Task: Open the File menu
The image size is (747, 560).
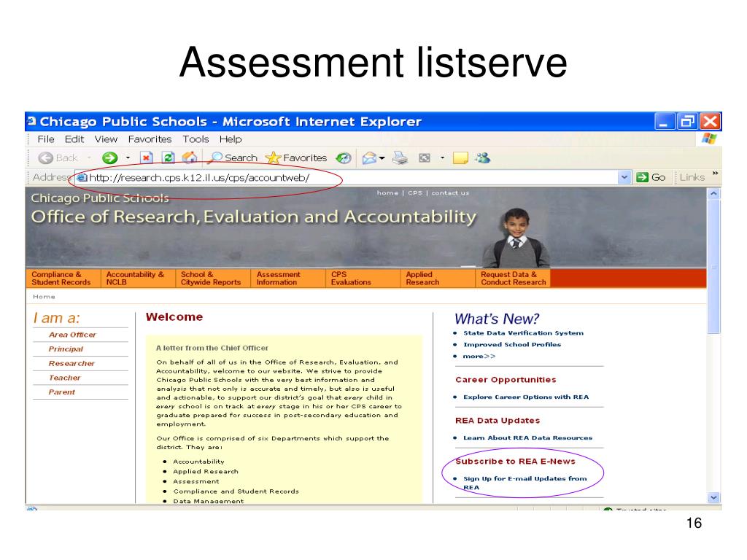Action: (46, 139)
